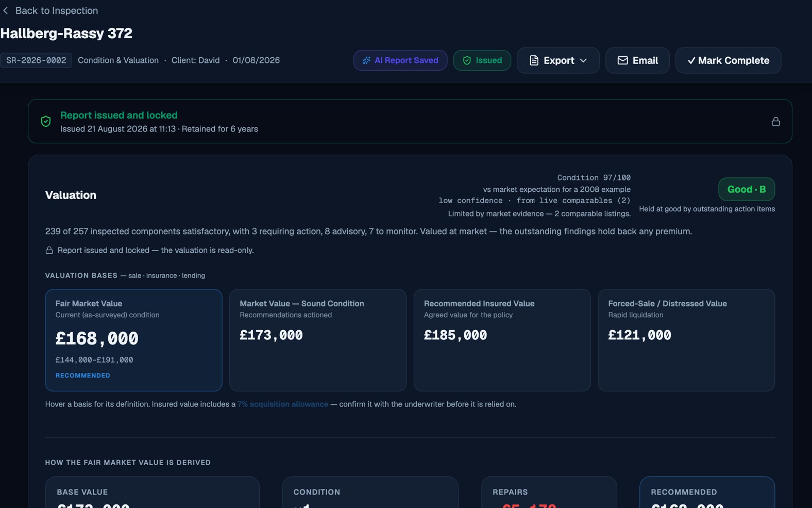
Task: Click the green shield icon in locked banner
Action: coord(46,121)
